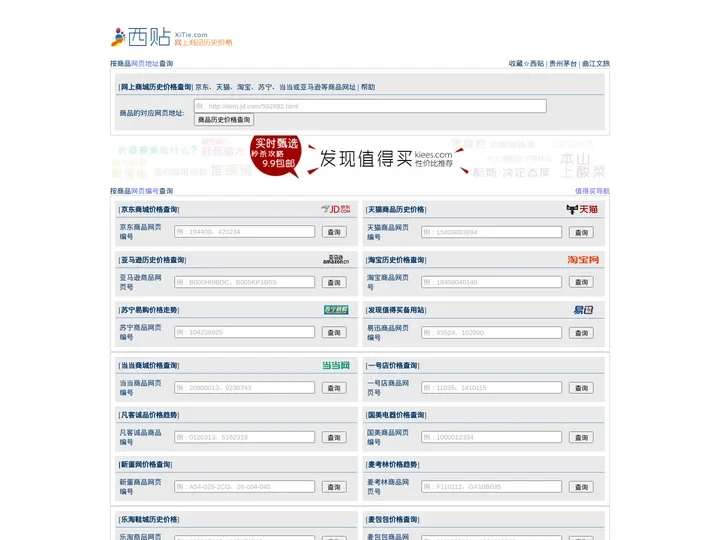720x540 pixels.
Task: Focus the 天猫商品网页编号 input
Action: 491,232
